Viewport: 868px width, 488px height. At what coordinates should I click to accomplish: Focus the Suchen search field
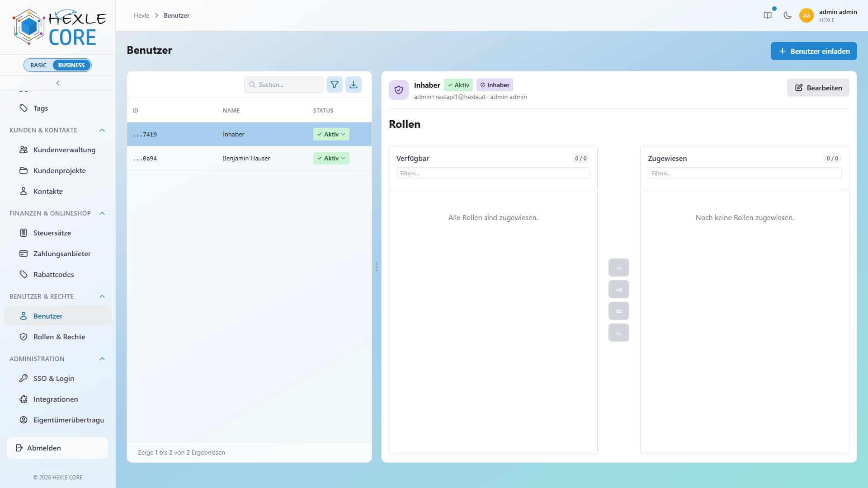click(284, 84)
